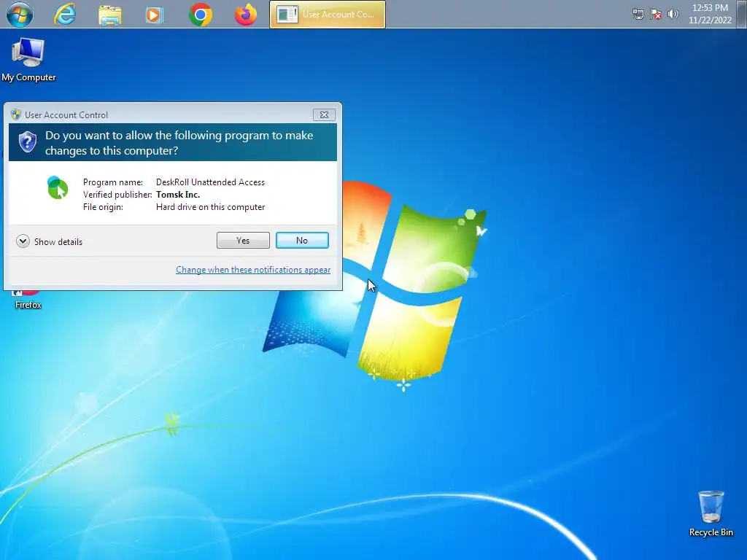This screenshot has height=560, width=747.
Task: Select the My Computer desktop icon
Action: click(28, 60)
